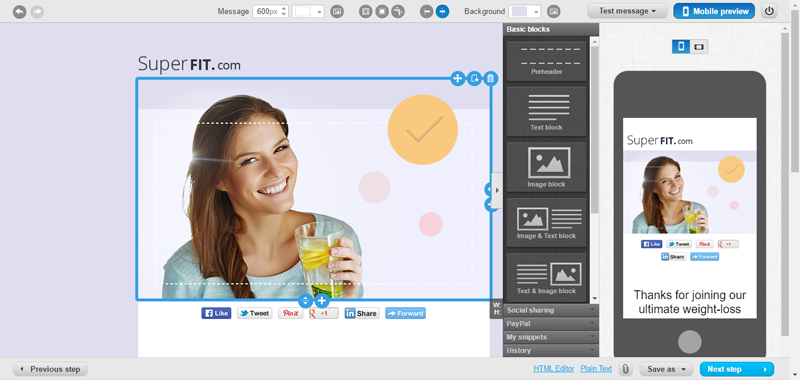Delete the selected block with trash icon
The image size is (800, 380).
(x=490, y=79)
